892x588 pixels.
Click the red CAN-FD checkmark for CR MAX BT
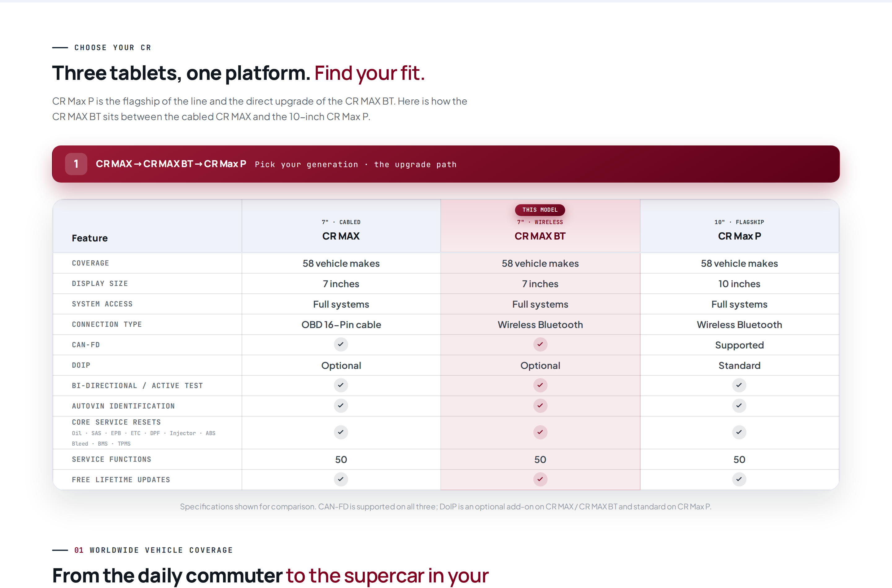tap(540, 344)
